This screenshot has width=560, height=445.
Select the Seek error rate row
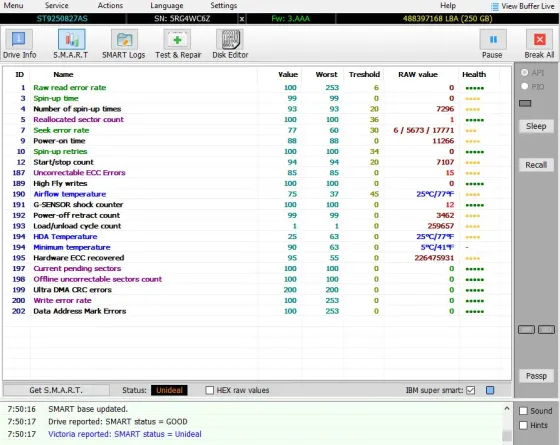coord(257,130)
